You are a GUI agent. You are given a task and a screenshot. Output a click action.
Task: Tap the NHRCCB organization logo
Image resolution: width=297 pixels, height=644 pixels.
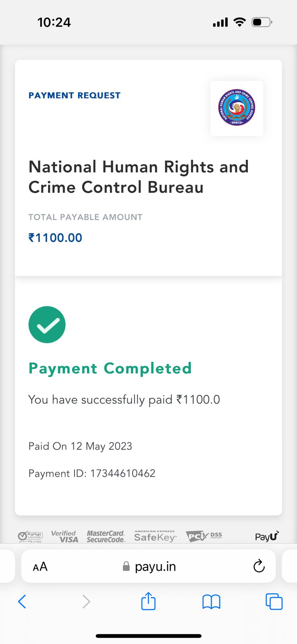[x=237, y=108]
